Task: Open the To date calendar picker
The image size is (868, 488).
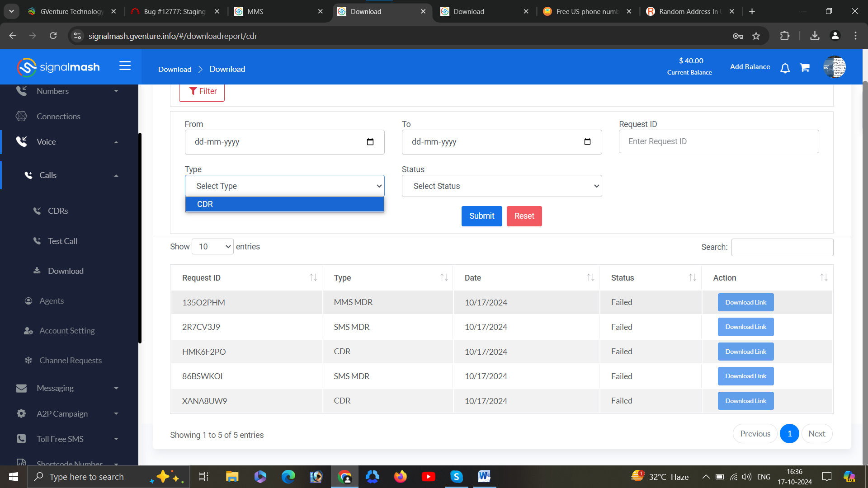Action: (x=587, y=142)
